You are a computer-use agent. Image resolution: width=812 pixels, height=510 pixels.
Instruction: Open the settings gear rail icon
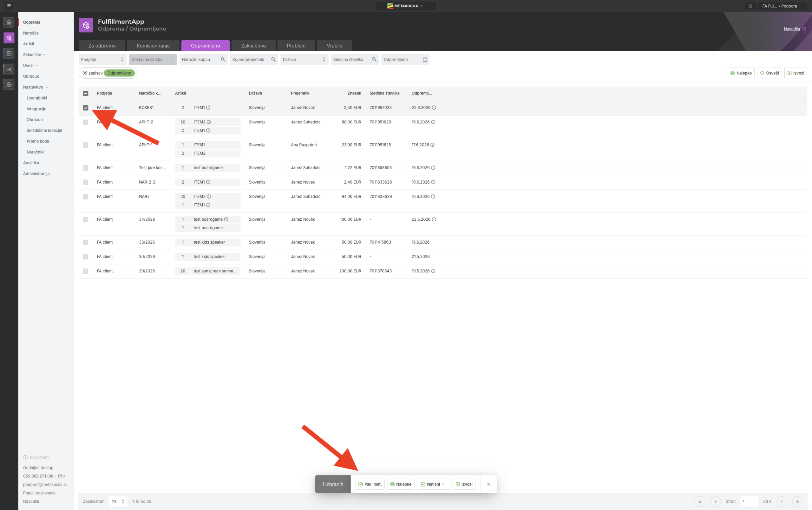point(9,85)
